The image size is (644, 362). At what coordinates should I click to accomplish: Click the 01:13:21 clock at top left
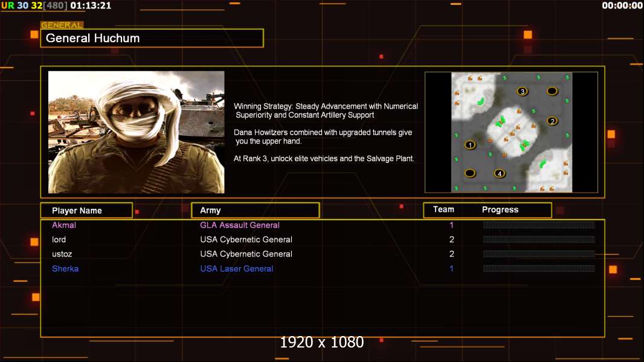[91, 6]
